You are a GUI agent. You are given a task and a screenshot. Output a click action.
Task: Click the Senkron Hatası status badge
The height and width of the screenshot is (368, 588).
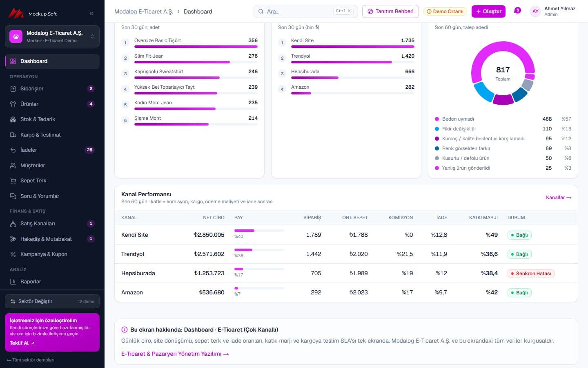tap(531, 274)
